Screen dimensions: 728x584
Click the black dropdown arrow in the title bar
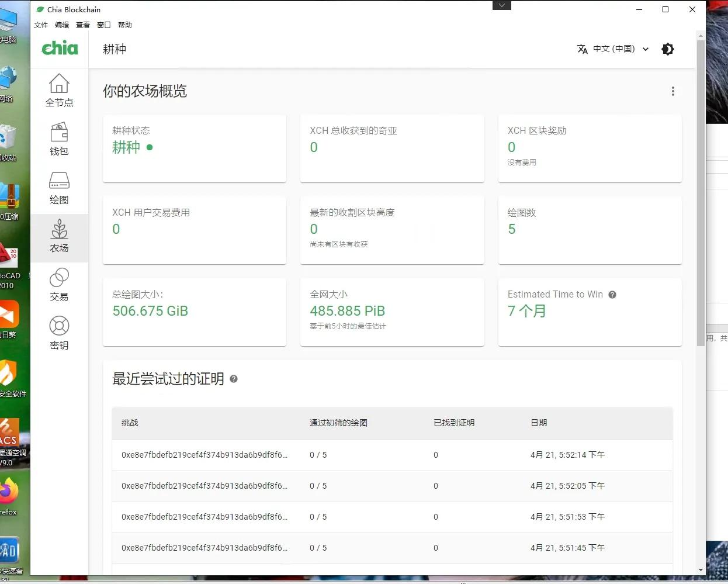[501, 5]
